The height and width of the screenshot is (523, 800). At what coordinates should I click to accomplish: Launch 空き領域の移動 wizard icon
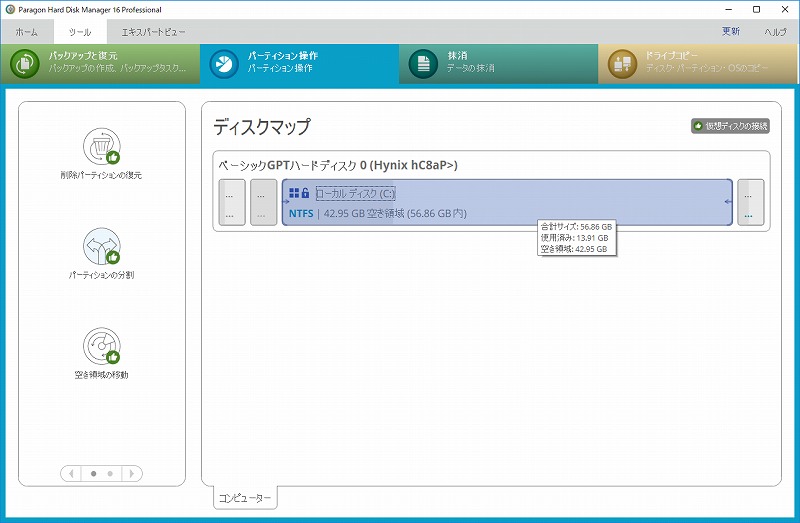coord(102,346)
